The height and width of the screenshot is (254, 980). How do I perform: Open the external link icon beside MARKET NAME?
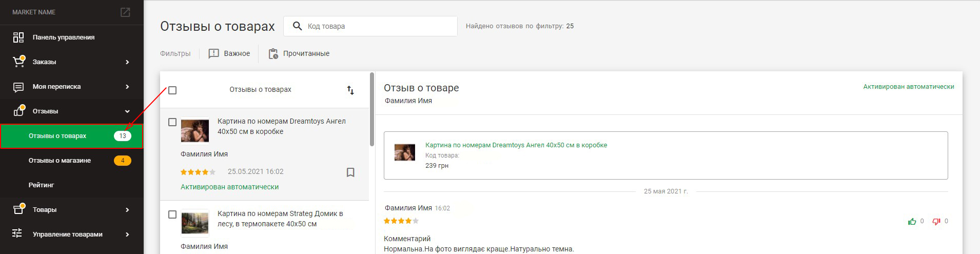[x=125, y=12]
